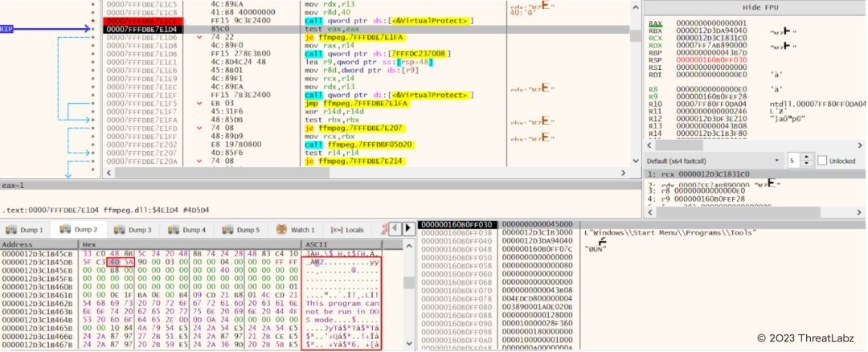Screen dimensions: 868x352
Task: Click right arrow of registers horizontal scrollbar
Action: (x=861, y=145)
